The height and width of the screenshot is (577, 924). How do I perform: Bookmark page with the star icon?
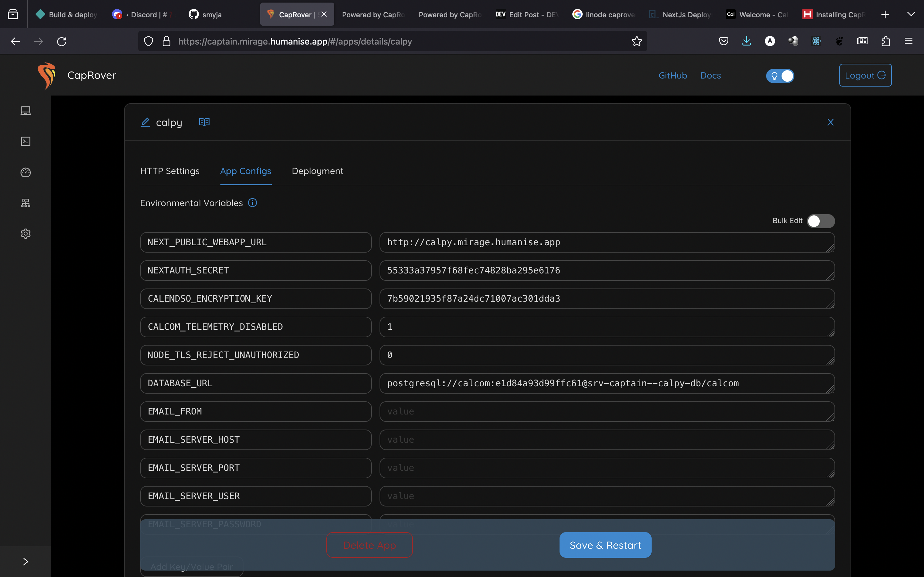coord(637,41)
